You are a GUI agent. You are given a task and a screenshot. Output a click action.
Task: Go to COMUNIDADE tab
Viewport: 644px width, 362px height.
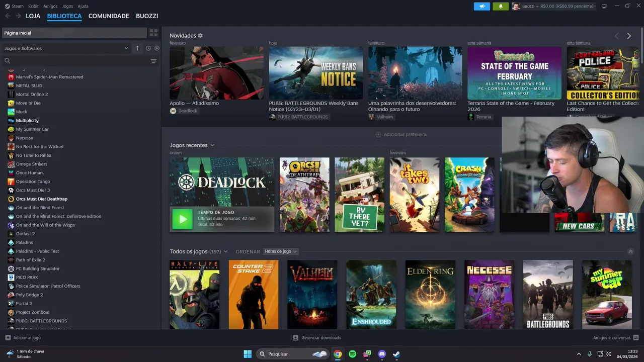click(x=109, y=16)
